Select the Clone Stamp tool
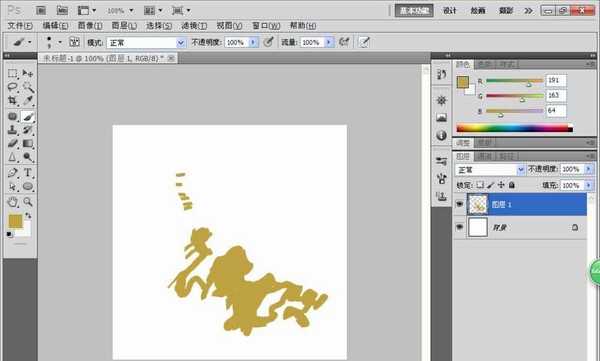600x361 pixels. tap(13, 130)
